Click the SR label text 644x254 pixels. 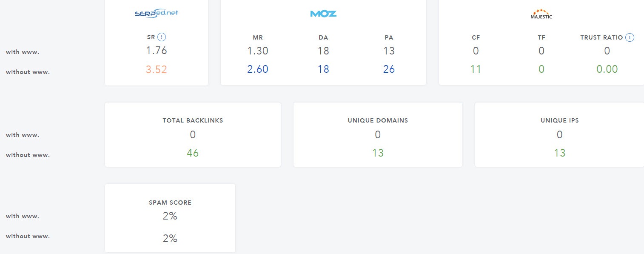point(151,37)
